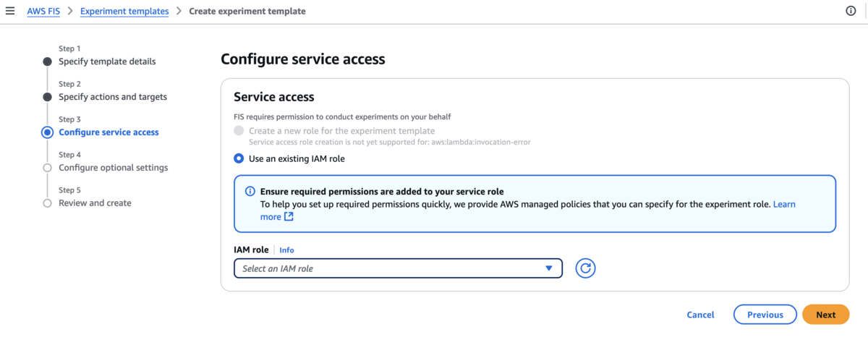Go to Specify template details step
This screenshot has width=868, height=345.
tap(107, 61)
